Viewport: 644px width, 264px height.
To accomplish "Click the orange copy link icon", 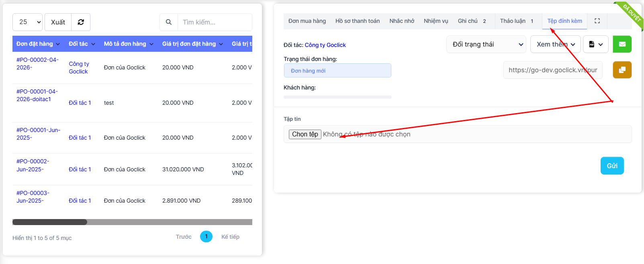I will [x=622, y=70].
